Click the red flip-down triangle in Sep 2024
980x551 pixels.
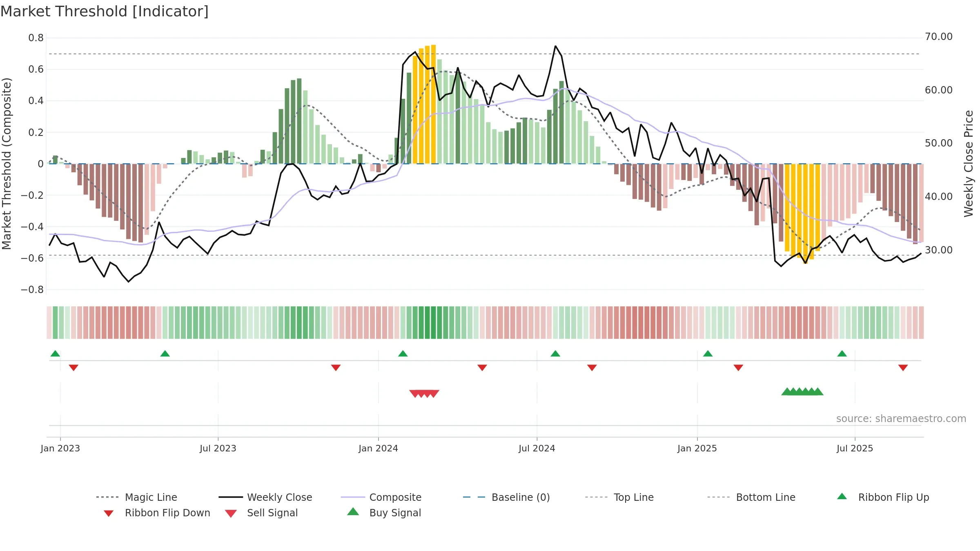pos(592,368)
